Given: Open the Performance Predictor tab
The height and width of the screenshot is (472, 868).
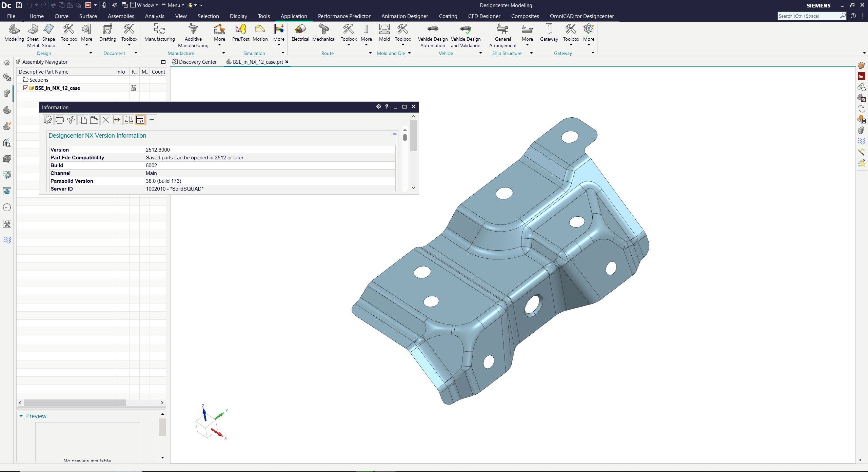Looking at the screenshot, I should [344, 16].
